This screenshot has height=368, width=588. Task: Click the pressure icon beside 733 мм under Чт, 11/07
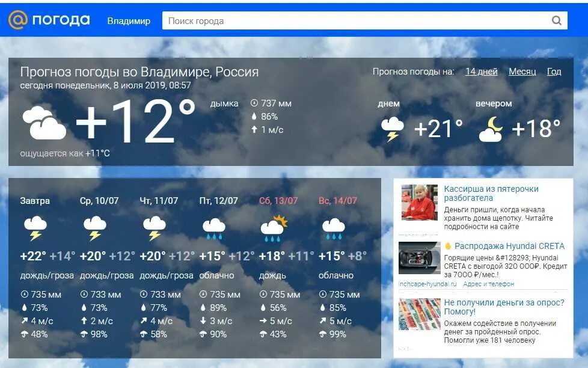144,294
